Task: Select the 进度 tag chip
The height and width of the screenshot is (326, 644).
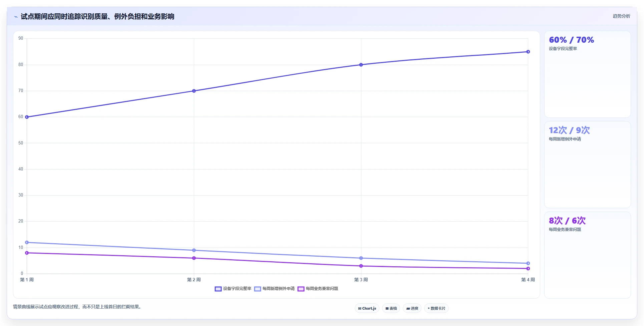Action: click(412, 308)
